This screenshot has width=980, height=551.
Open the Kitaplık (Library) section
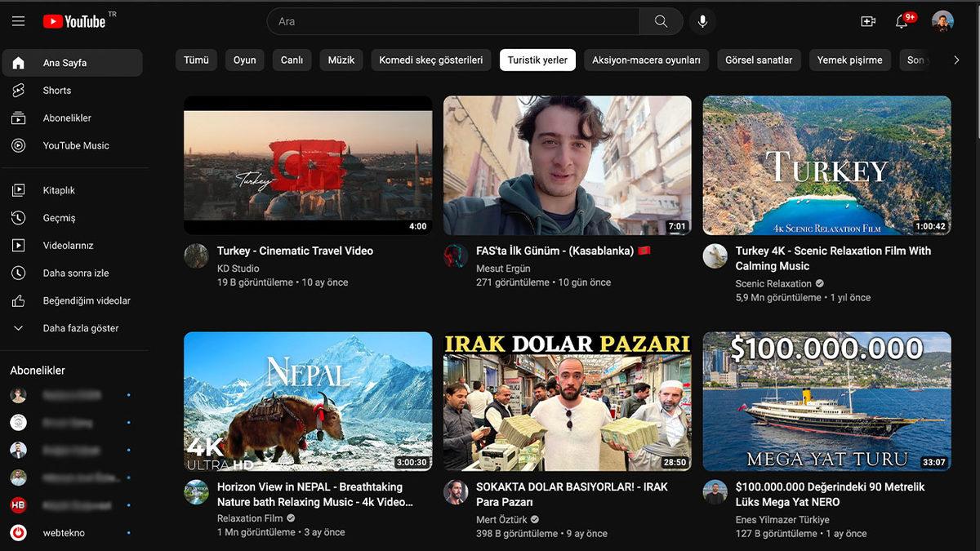pyautogui.click(x=60, y=189)
